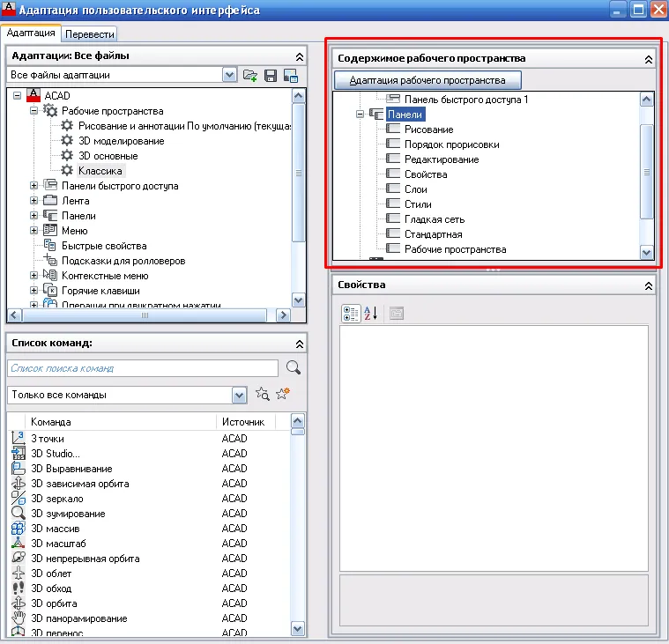The width and height of the screenshot is (669, 644).
Task: Collapse the Рабочие пространства tree node
Action: [33, 110]
